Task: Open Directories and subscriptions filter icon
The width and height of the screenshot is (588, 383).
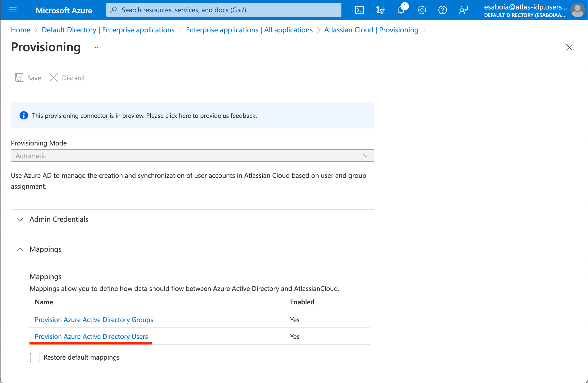Action: coord(380,10)
